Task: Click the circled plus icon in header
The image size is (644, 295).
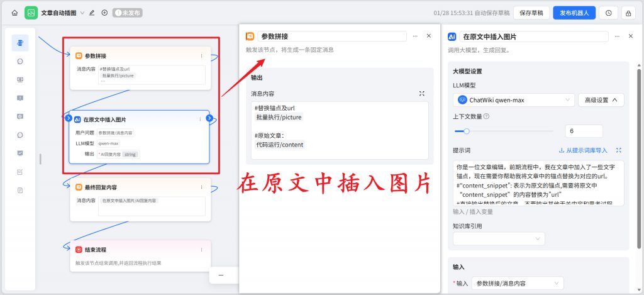Action: 104,13
